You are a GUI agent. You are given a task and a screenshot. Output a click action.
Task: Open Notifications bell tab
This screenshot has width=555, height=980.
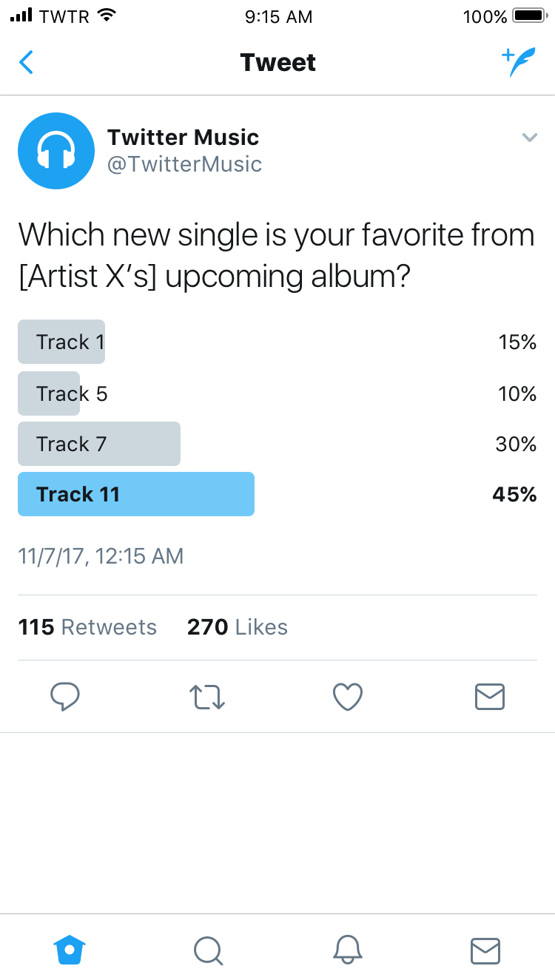coord(347,950)
